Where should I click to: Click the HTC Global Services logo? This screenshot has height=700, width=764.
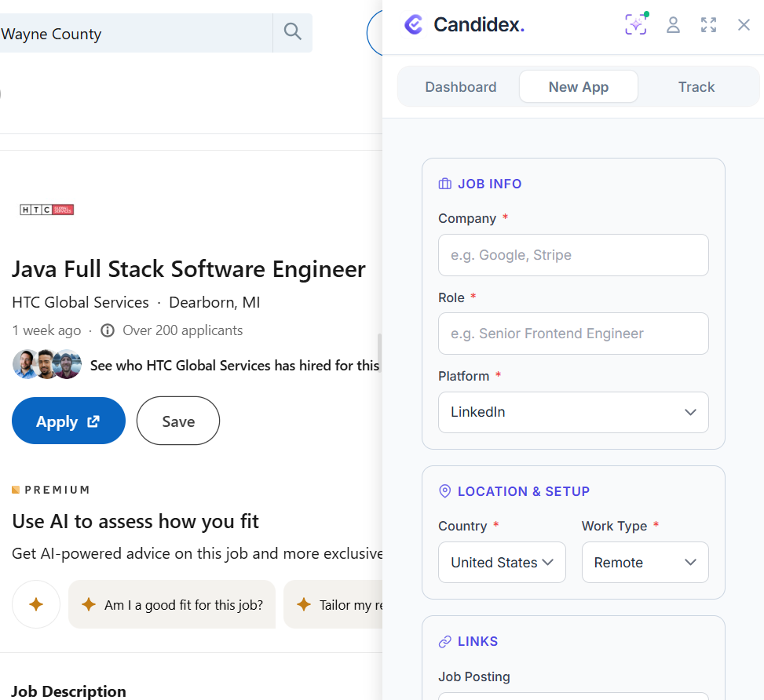pyautogui.click(x=47, y=210)
